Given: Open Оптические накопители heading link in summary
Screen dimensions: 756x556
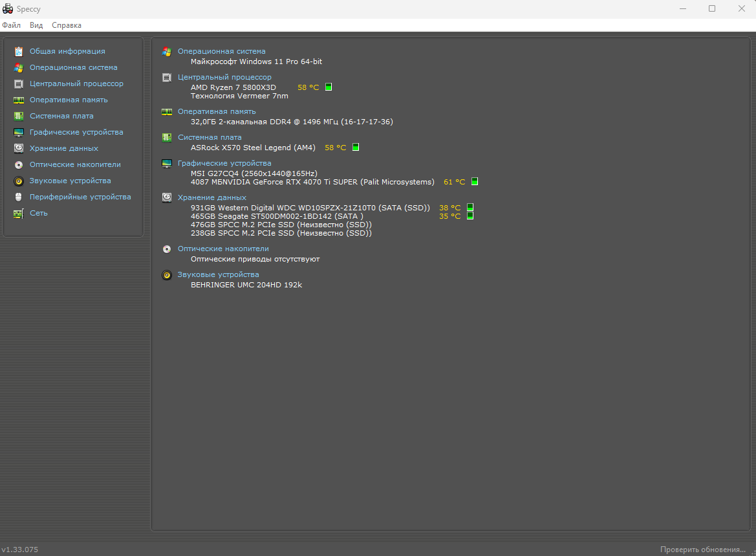Looking at the screenshot, I should [x=223, y=249].
